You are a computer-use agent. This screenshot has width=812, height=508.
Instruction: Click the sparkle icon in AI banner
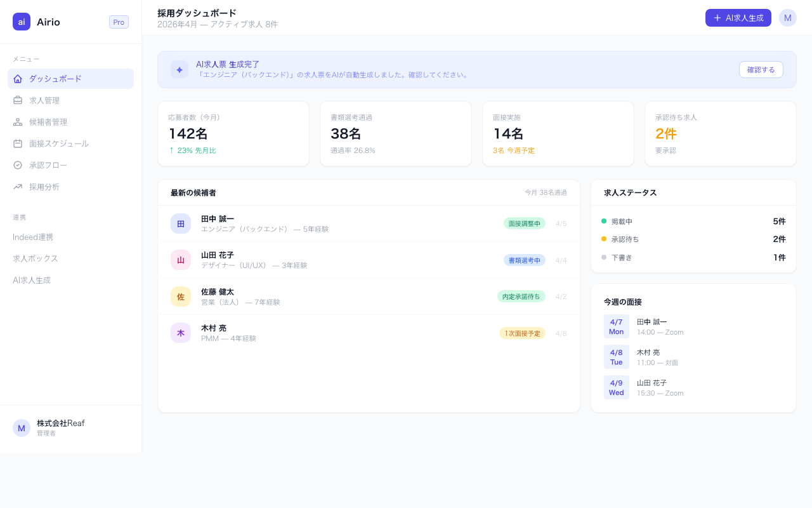coord(180,70)
